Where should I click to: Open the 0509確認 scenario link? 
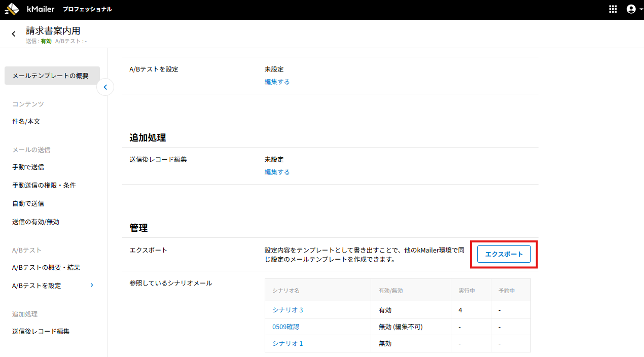[x=285, y=327]
